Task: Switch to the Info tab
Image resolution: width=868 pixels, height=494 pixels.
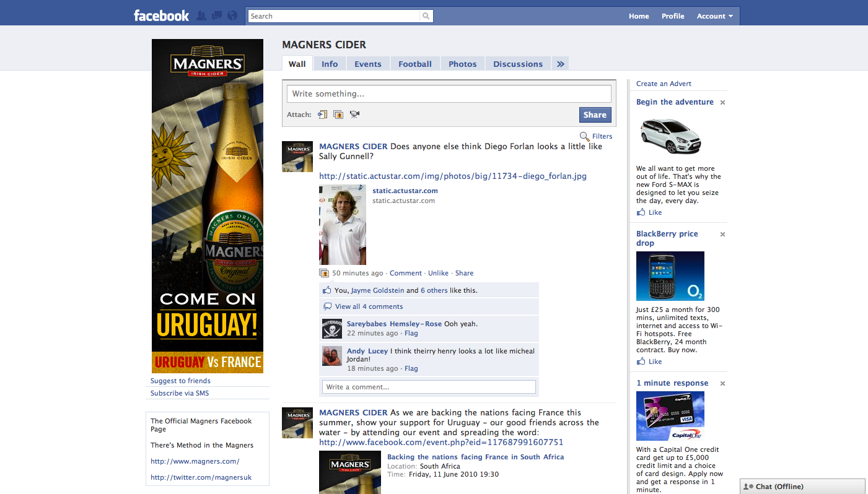Action: 330,64
